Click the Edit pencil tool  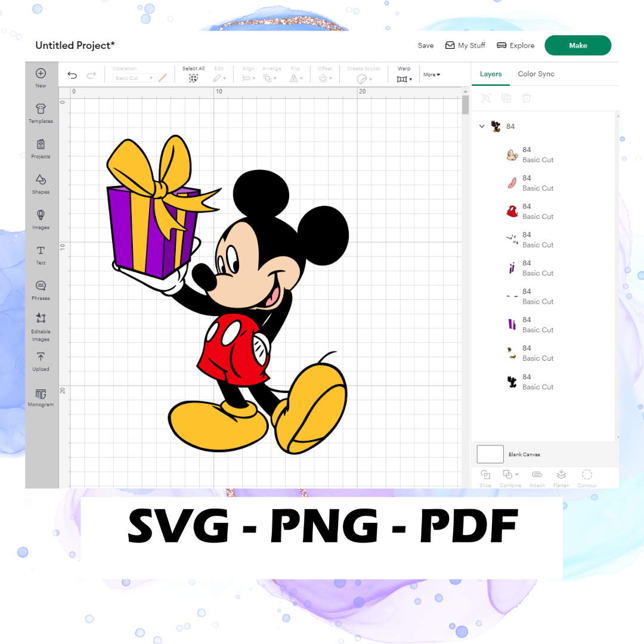pos(217,78)
